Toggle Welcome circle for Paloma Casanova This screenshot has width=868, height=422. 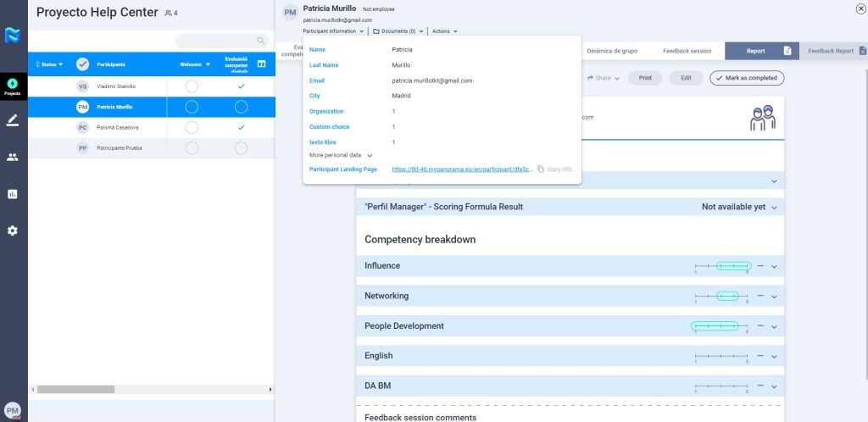[x=192, y=127]
